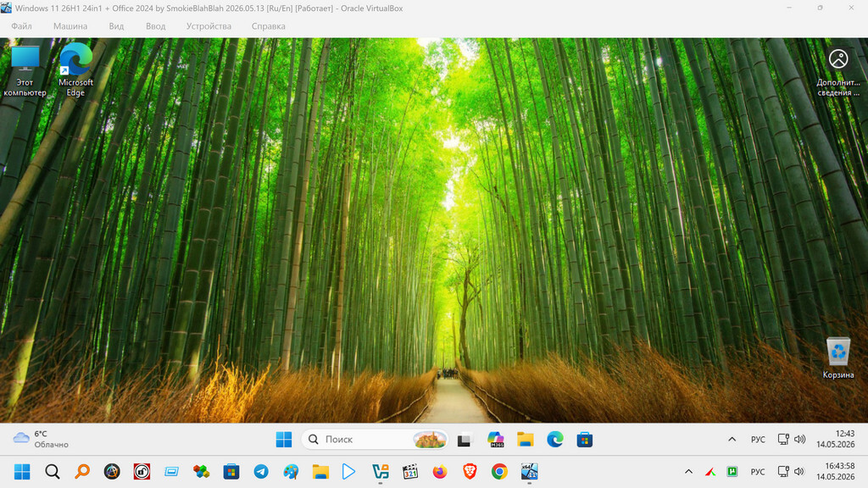Open guest File Explorer taskbar icon
Viewport: 868px width, 488px height.
(x=526, y=440)
